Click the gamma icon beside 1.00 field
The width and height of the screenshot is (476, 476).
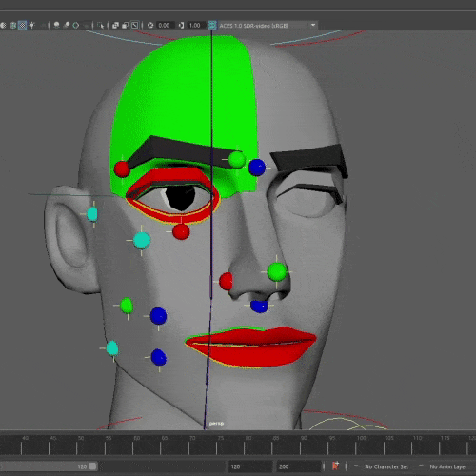tap(181, 25)
